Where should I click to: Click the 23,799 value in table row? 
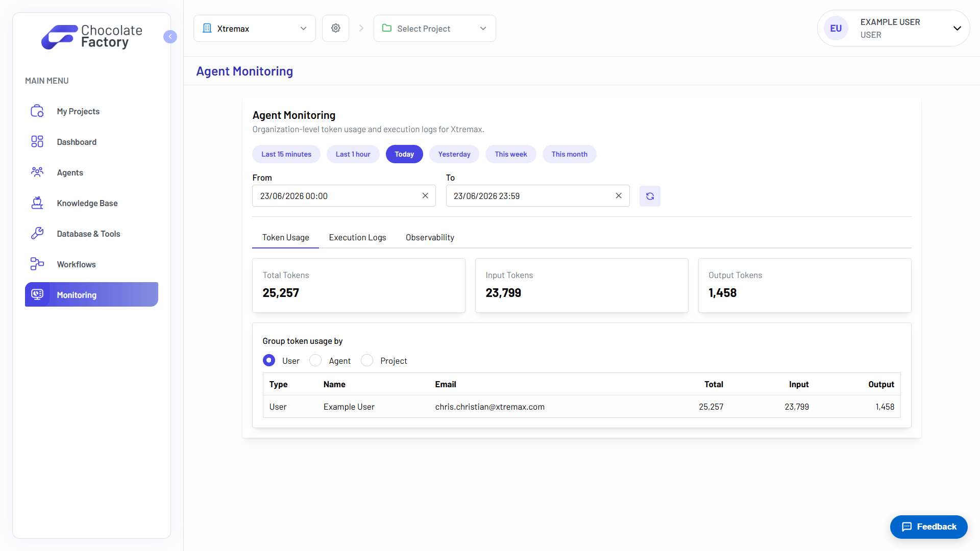(797, 407)
